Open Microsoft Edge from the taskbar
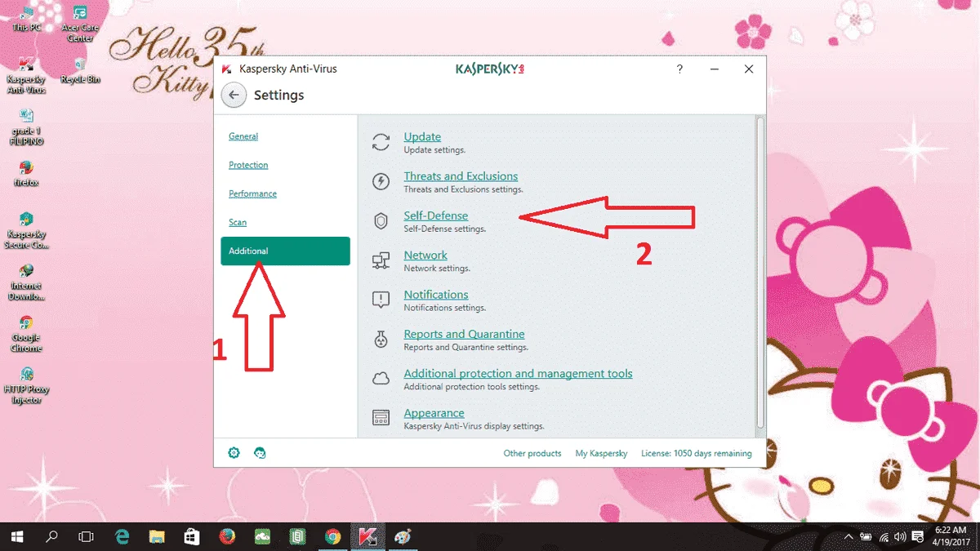The width and height of the screenshot is (980, 551). (122, 536)
